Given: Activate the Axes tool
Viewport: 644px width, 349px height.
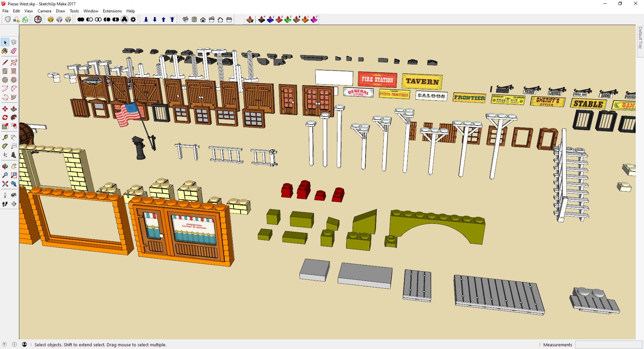Looking at the screenshot, I should pyautogui.click(x=5, y=155).
